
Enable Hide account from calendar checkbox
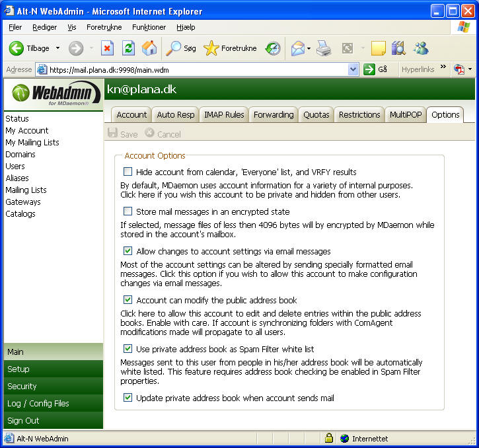(x=128, y=172)
